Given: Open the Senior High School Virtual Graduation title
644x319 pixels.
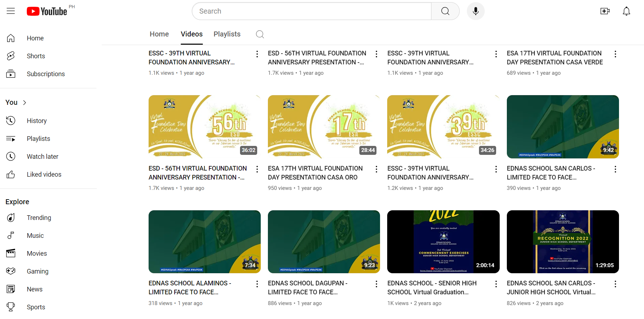Looking at the screenshot, I should point(432,288).
